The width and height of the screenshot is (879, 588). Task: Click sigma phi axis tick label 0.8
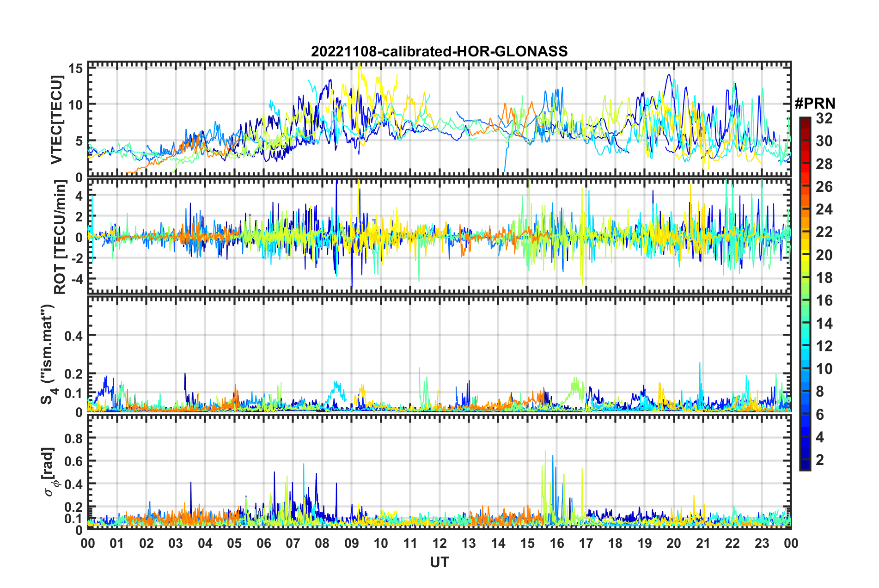coord(74,438)
